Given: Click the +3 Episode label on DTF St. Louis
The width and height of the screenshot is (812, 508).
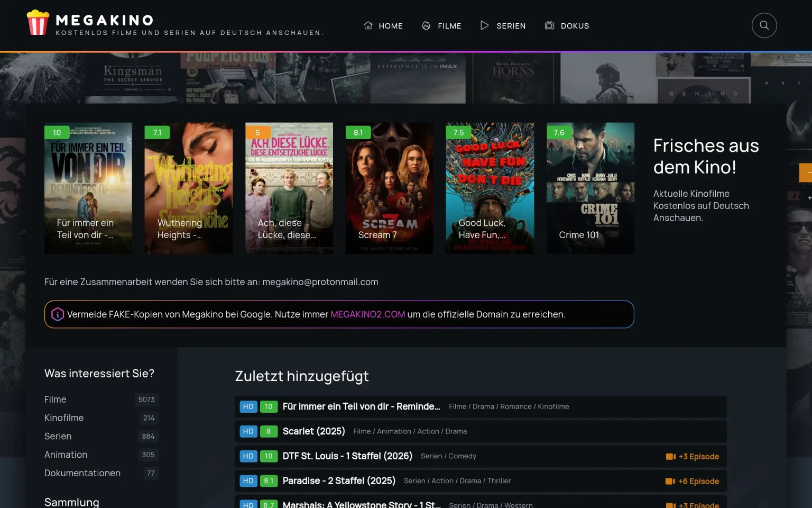Looking at the screenshot, I should (x=699, y=457).
